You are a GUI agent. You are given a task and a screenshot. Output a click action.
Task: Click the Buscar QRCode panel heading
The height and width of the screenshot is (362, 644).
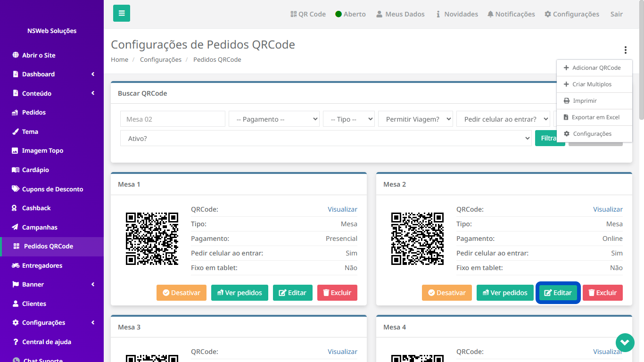pyautogui.click(x=142, y=93)
